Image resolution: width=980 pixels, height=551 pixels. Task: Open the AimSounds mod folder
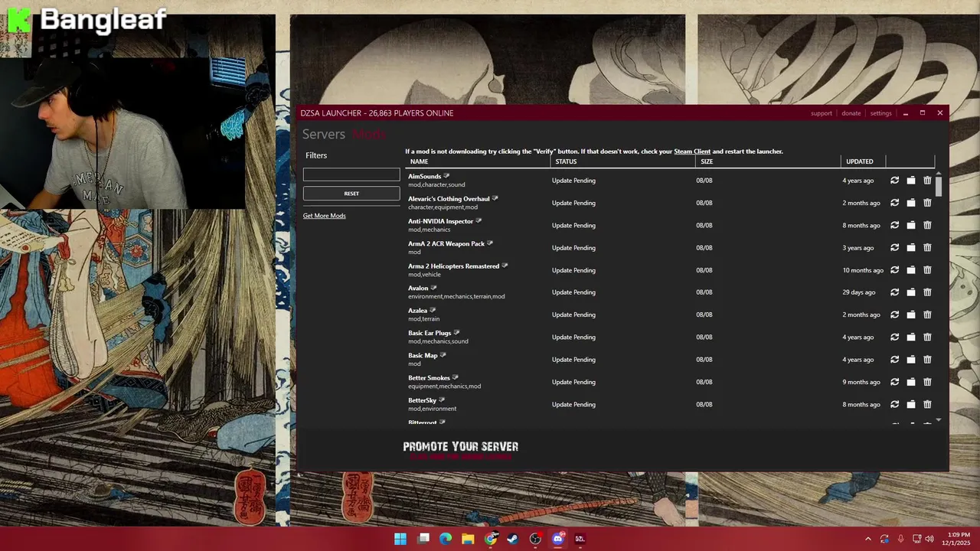click(911, 181)
